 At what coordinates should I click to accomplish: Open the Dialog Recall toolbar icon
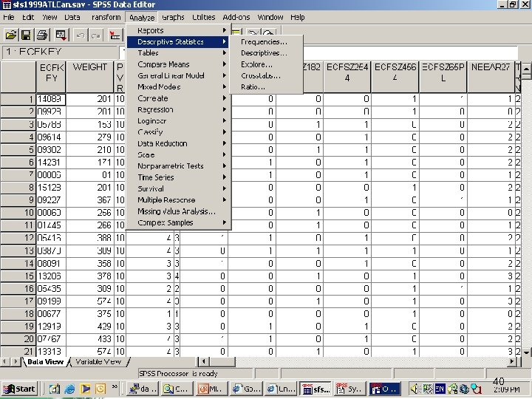pos(61,35)
